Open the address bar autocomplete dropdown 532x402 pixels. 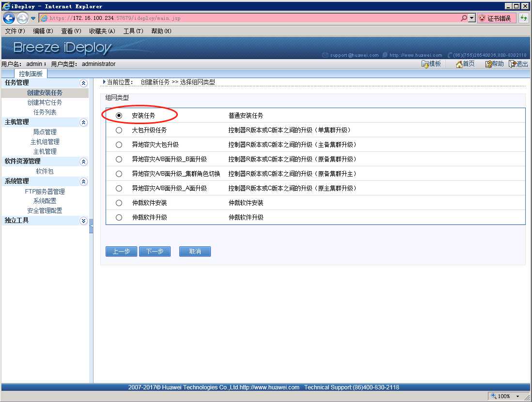click(472, 18)
